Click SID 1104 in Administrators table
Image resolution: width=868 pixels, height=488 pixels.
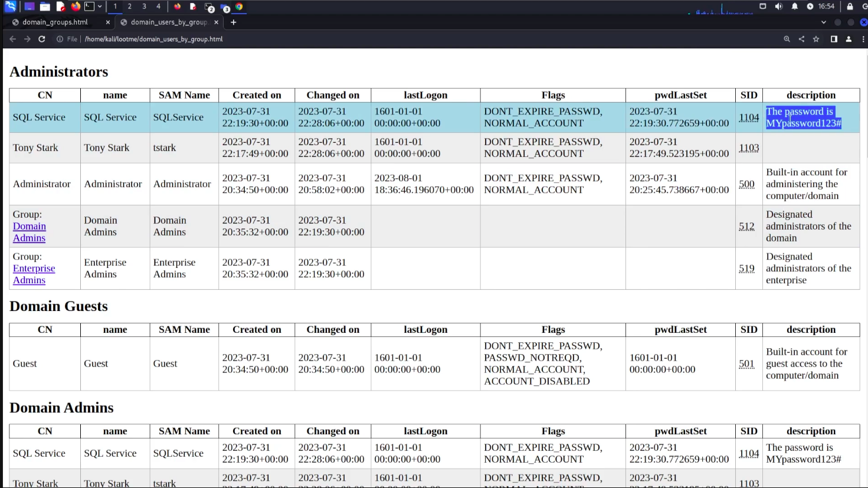pos(749,117)
